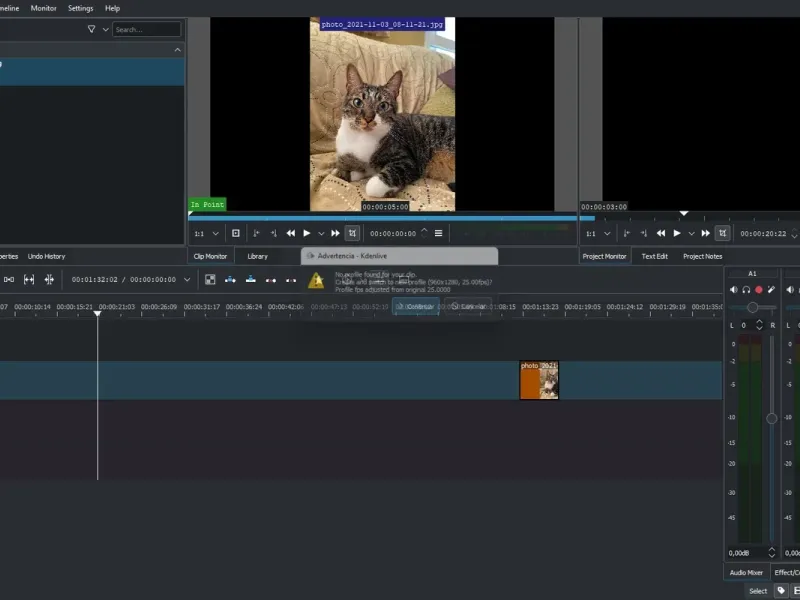Mute the A1 audio mixer channel
Image resolution: width=800 pixels, height=600 pixels.
point(733,290)
